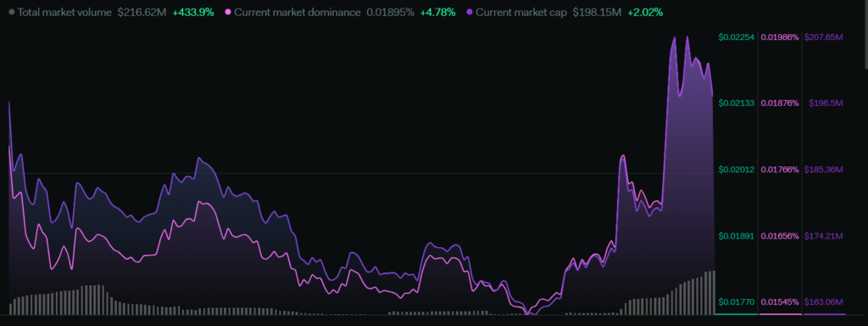Toggle the Current market cap legend dot
Image resolution: width=868 pixels, height=326 pixels.
tap(470, 12)
